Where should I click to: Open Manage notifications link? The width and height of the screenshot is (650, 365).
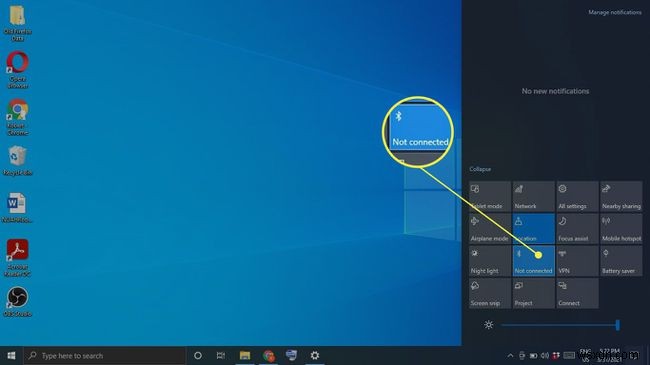[615, 12]
